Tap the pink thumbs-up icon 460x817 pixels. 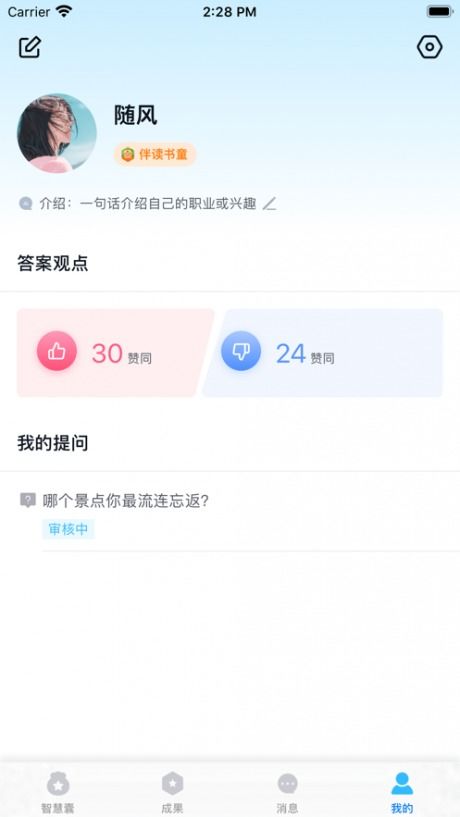pos(57,352)
